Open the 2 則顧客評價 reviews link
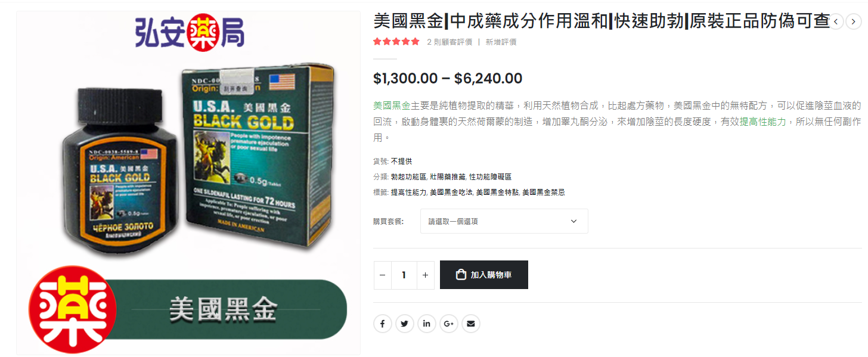 point(449,42)
